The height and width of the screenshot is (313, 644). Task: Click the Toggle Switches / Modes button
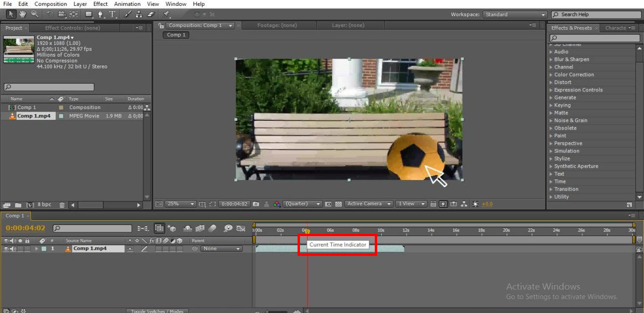point(156,311)
